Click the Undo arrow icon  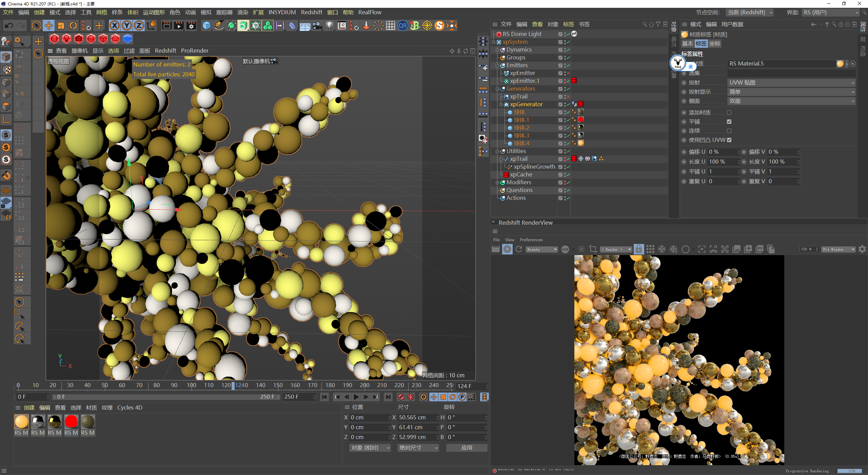[9, 25]
